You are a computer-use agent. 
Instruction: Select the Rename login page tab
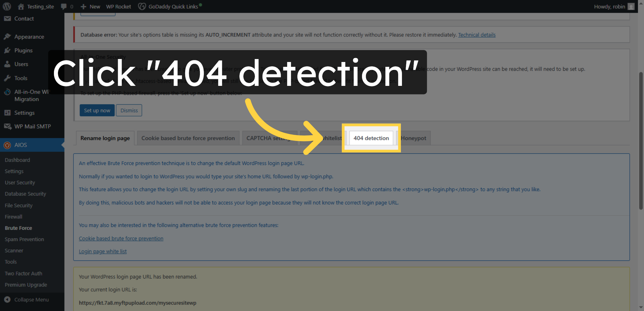point(105,138)
